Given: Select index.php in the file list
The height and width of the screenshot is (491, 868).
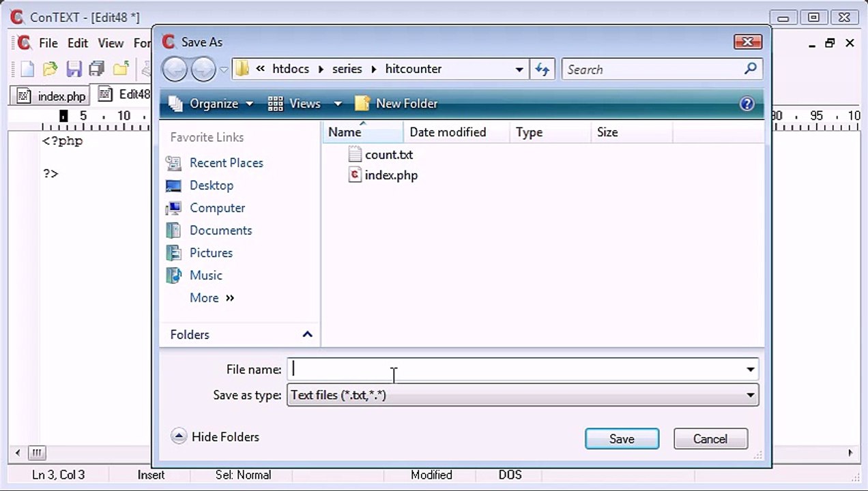Looking at the screenshot, I should 391,175.
